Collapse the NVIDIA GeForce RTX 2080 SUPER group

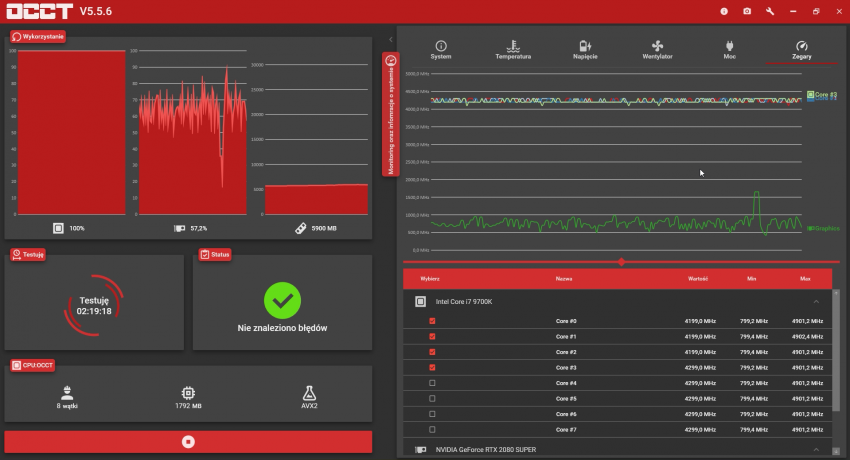[x=816, y=450]
